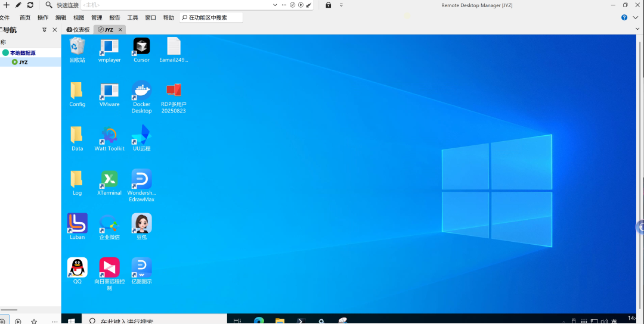Select the VMware desktop shortcut
This screenshot has width=644, height=324.
[x=109, y=94]
